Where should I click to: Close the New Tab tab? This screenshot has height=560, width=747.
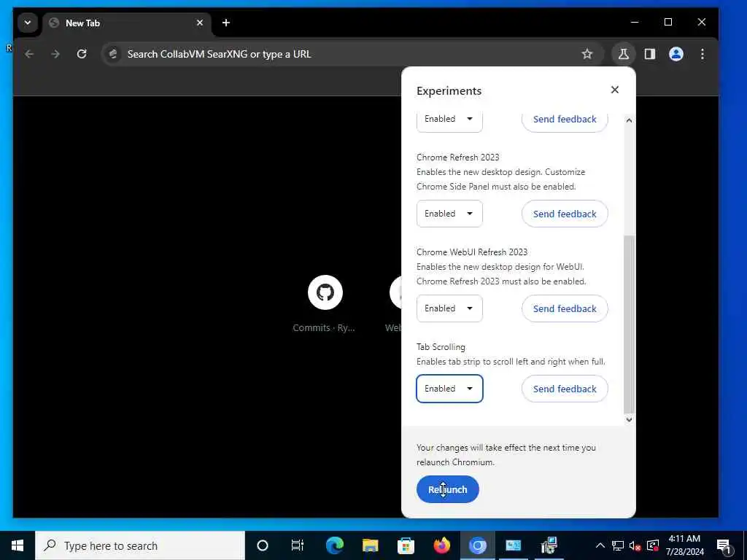200,23
